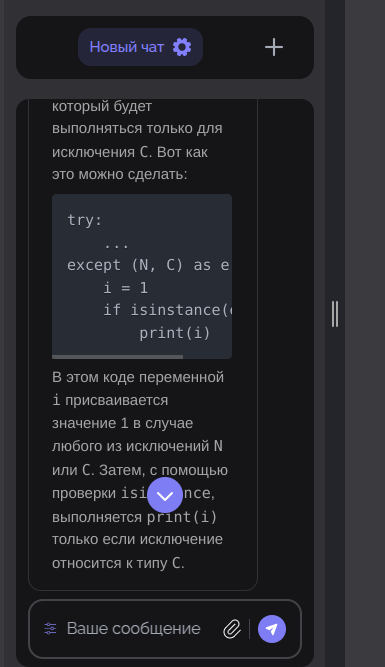Click the paragraph starting "В этом коде переменной"
The height and width of the screenshot is (667, 385).
[140, 470]
